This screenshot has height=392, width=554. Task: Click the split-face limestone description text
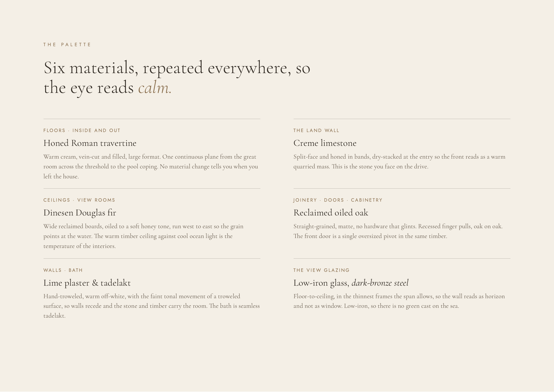pos(399,162)
